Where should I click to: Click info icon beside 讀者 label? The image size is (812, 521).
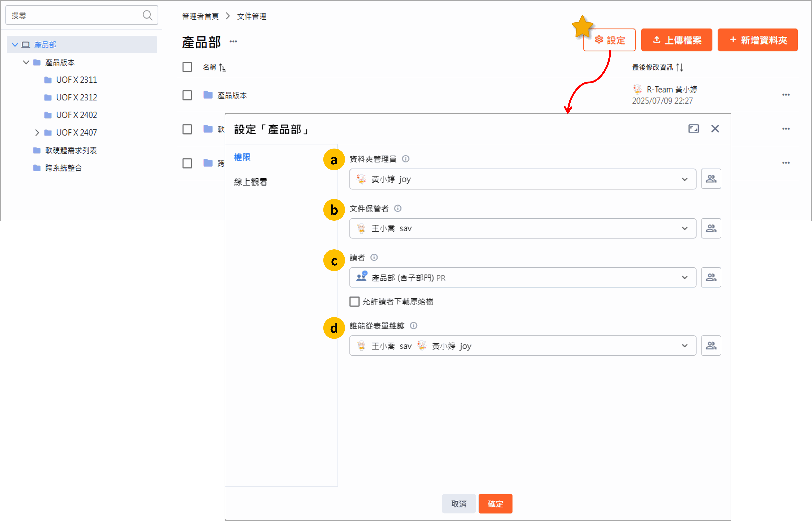click(374, 258)
